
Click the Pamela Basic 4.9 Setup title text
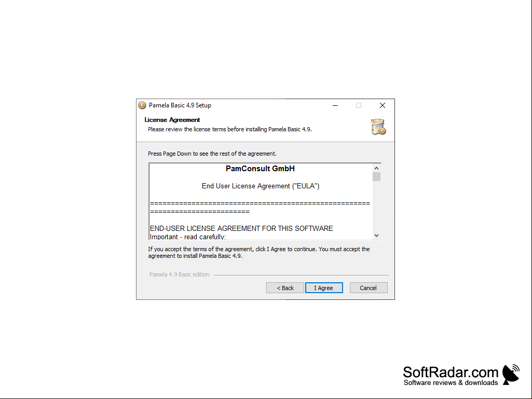(180, 105)
